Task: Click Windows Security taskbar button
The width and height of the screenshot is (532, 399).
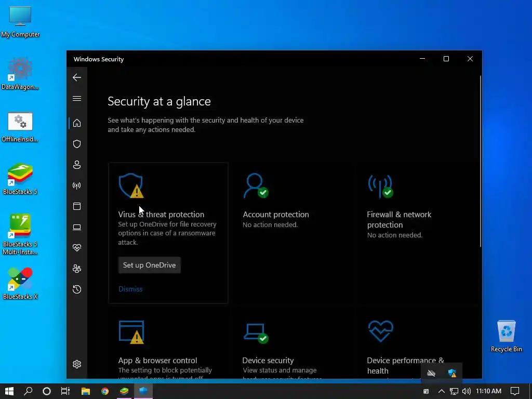Action: pyautogui.click(x=143, y=391)
